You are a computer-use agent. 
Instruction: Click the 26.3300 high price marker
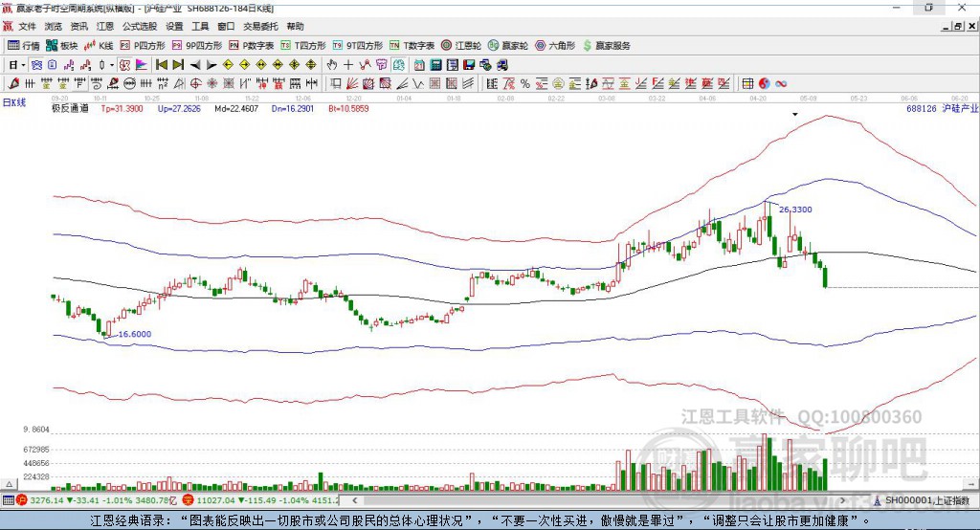pos(795,210)
